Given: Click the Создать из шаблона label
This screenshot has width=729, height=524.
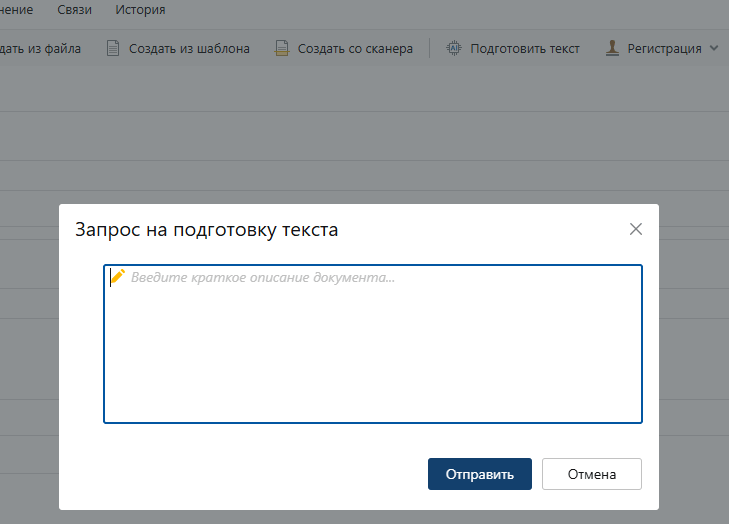Looking at the screenshot, I should [x=189, y=48].
